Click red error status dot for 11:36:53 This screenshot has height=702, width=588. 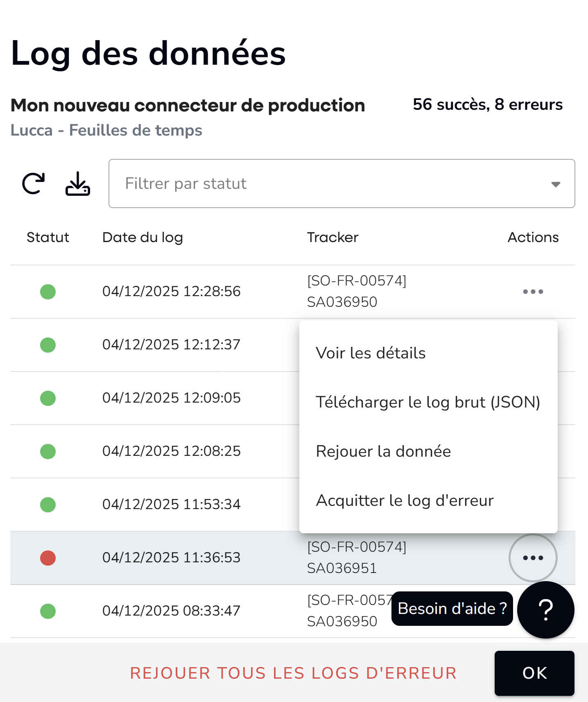click(48, 558)
